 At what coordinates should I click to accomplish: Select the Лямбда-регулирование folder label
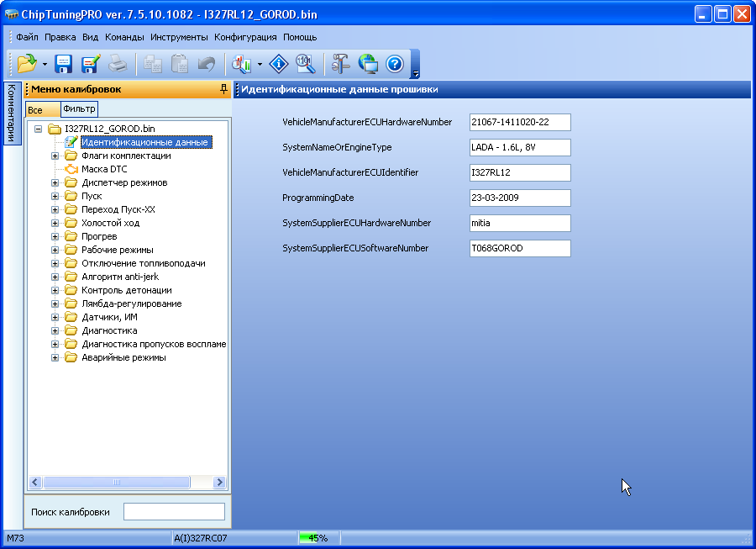[x=132, y=304]
